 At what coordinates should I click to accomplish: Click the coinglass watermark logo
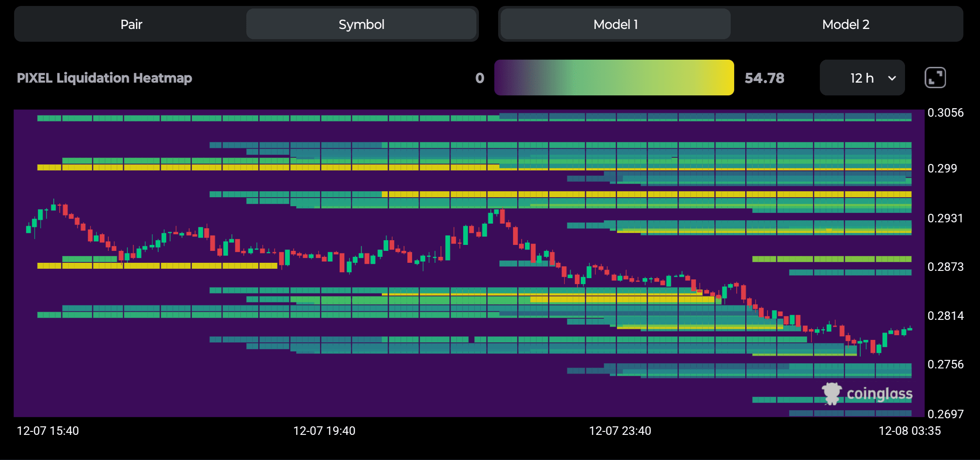[x=867, y=394]
